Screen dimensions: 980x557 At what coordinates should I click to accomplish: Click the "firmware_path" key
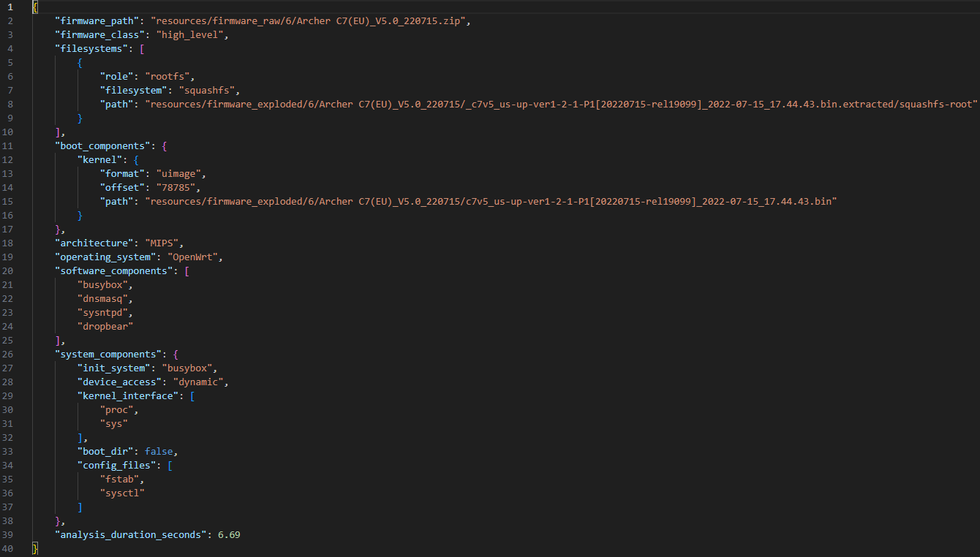[97, 20]
